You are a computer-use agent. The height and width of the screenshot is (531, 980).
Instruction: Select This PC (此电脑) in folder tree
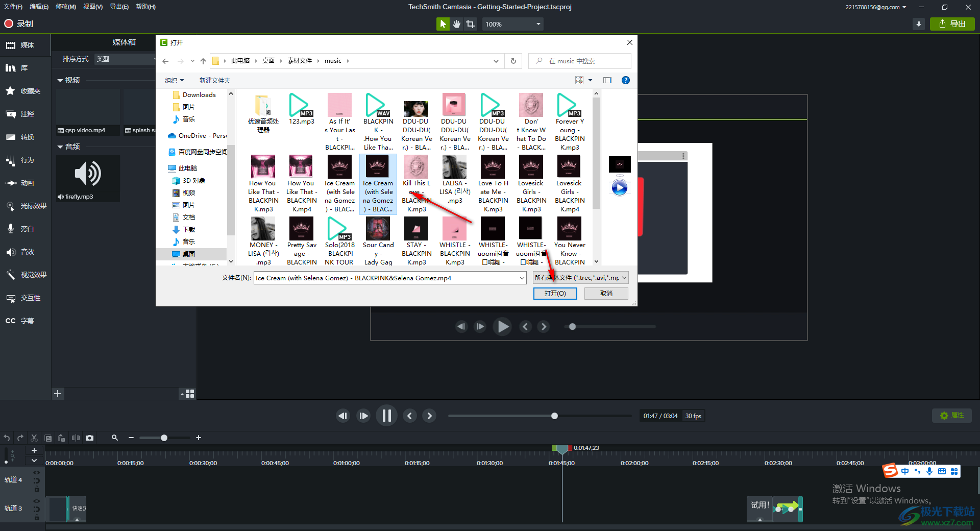point(187,168)
